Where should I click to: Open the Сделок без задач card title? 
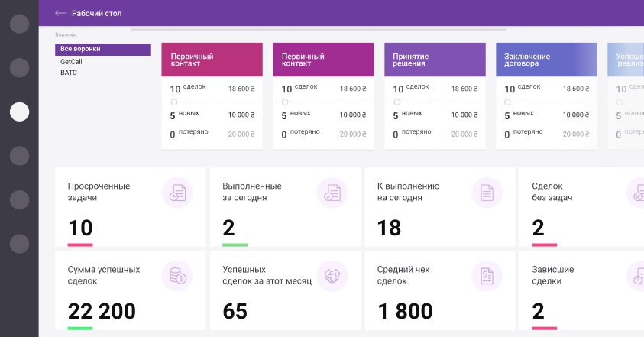pyautogui.click(x=552, y=192)
